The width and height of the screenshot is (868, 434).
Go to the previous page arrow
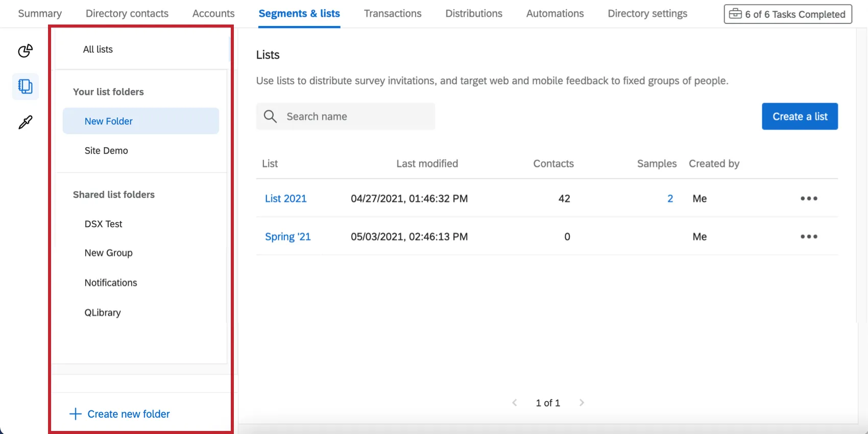tap(515, 403)
